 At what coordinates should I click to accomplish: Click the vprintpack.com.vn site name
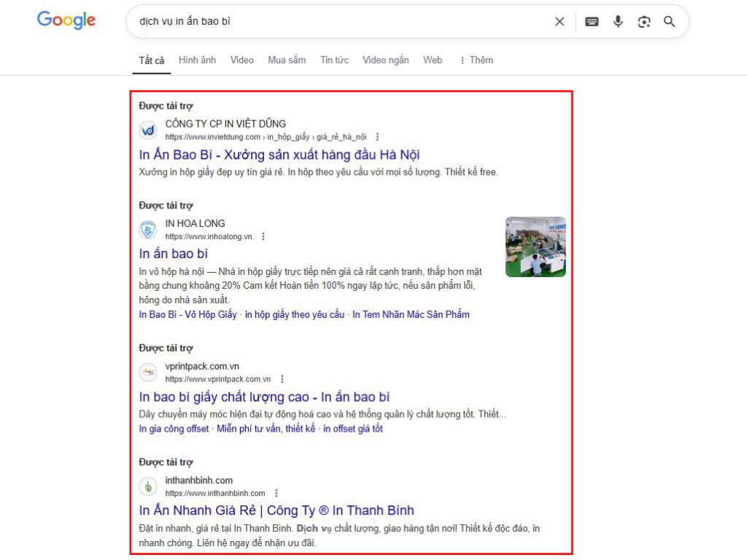point(202,366)
